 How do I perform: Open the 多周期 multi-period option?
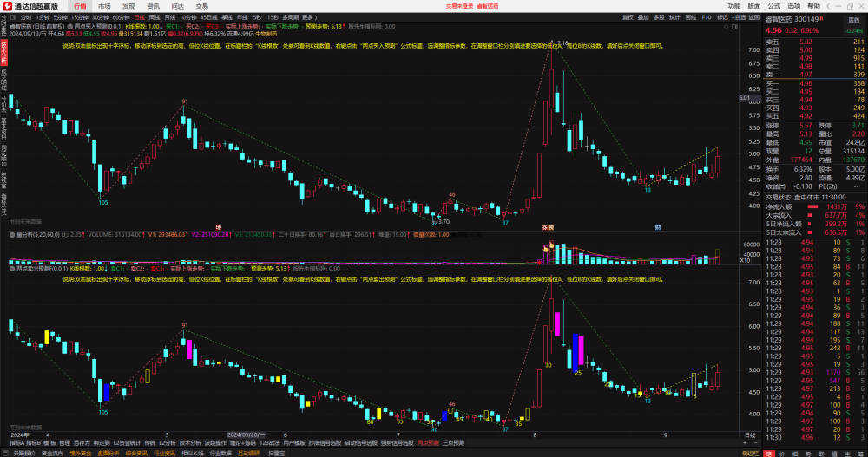click(x=290, y=17)
